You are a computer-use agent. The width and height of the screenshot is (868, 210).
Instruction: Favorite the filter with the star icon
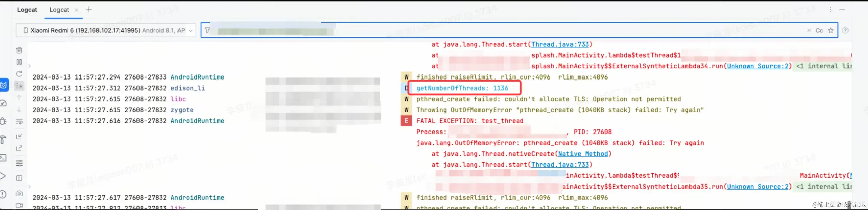click(x=831, y=30)
